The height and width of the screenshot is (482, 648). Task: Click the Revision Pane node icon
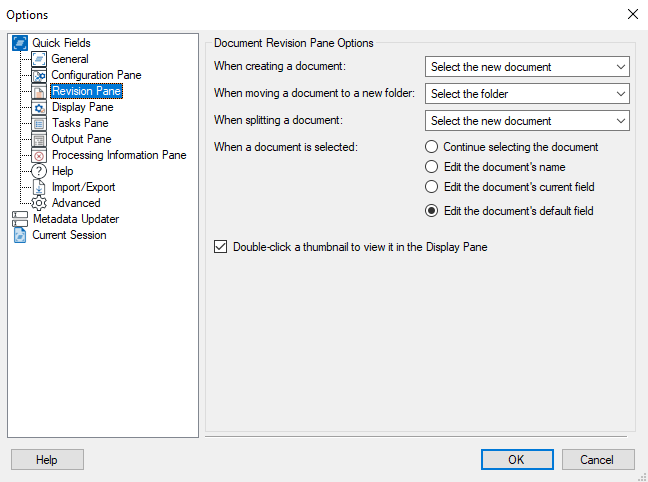coord(39,91)
